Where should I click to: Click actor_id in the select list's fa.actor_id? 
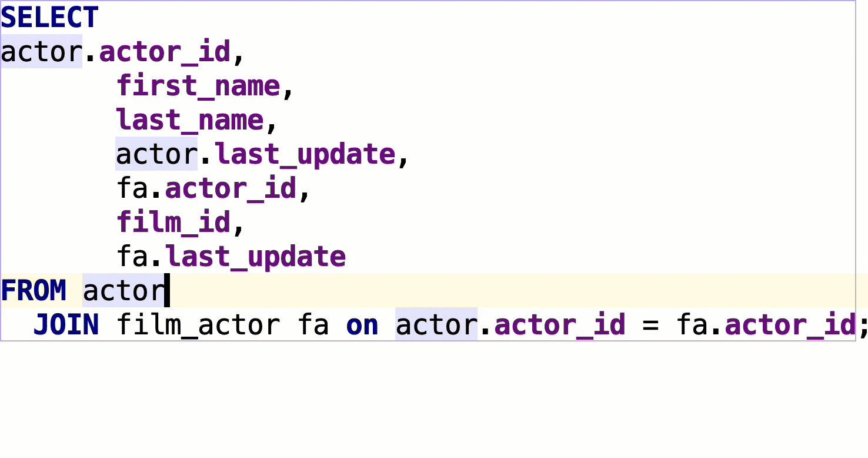click(231, 188)
